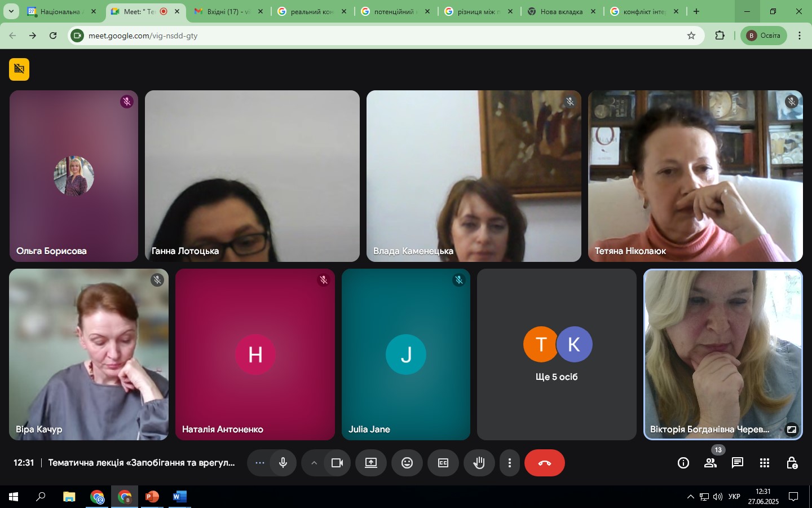The height and width of the screenshot is (508, 812).
Task: Expand video settings chevron next to camera
Action: pos(314,463)
